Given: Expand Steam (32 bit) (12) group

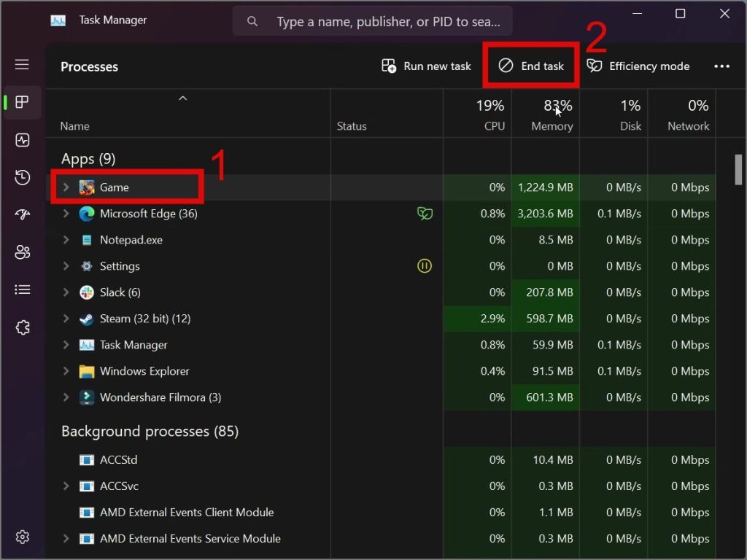Looking at the screenshot, I should click(66, 319).
